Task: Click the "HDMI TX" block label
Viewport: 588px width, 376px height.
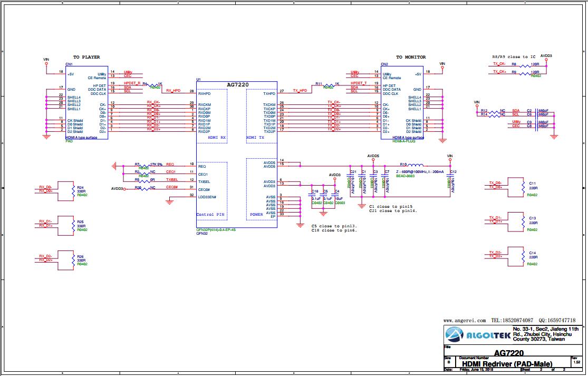Action: (255, 138)
